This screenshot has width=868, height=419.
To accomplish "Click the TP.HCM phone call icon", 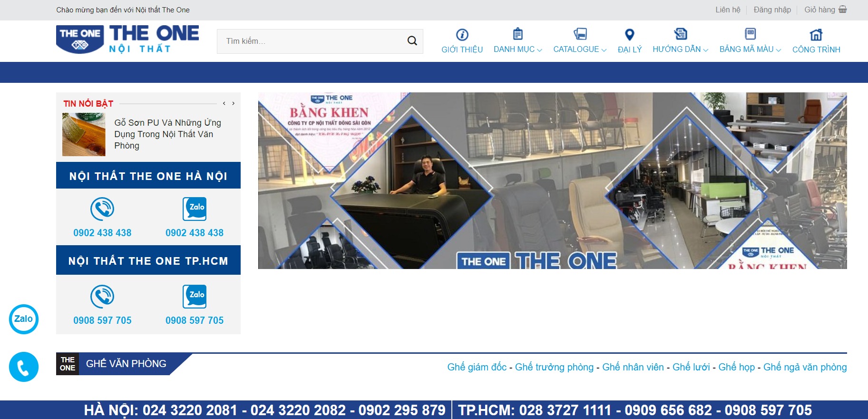I will pos(102,296).
